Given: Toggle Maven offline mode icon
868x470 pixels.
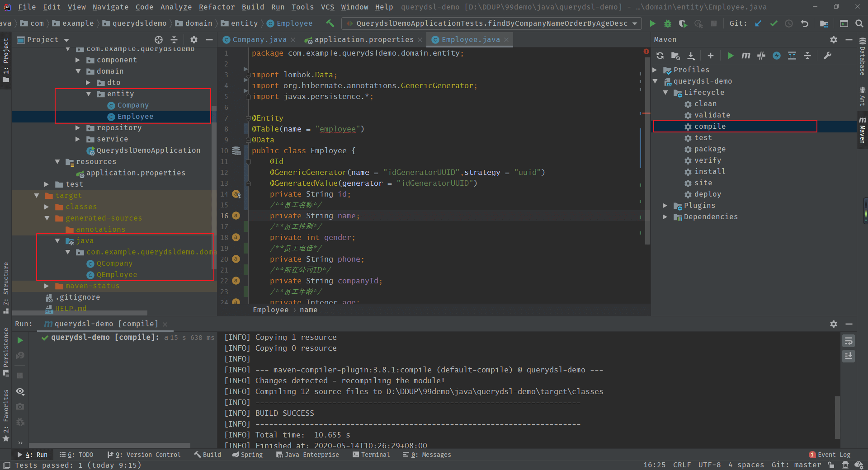Looking at the screenshot, I should pyautogui.click(x=761, y=56).
